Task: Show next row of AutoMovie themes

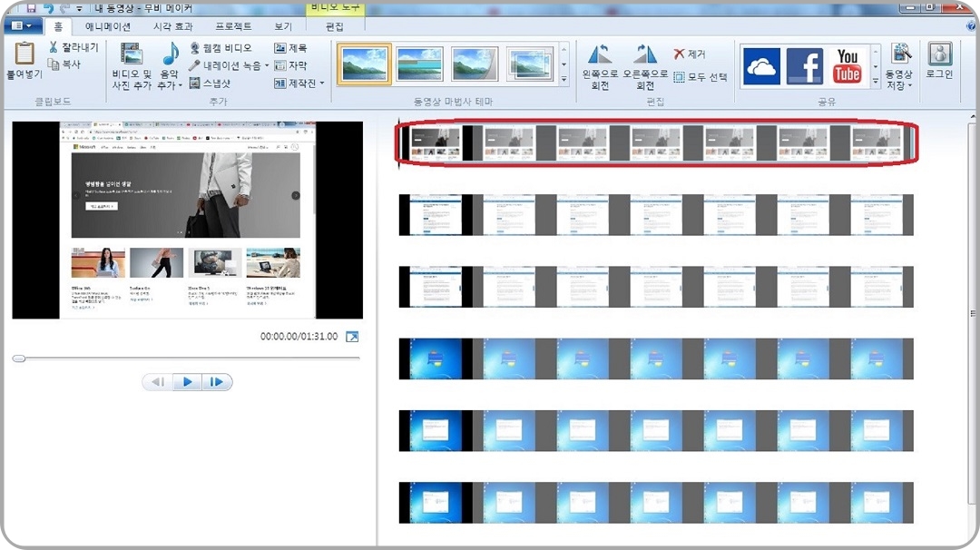Action: [563, 64]
